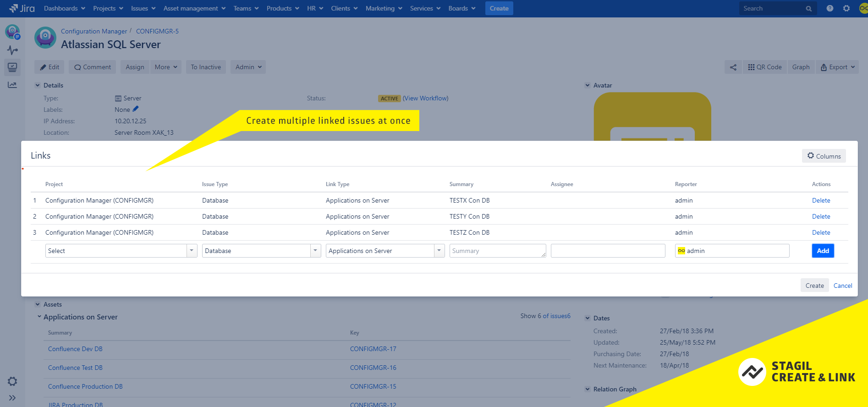Collapse the Relation Graph section
Screen dimensions: 868x407
click(588, 389)
